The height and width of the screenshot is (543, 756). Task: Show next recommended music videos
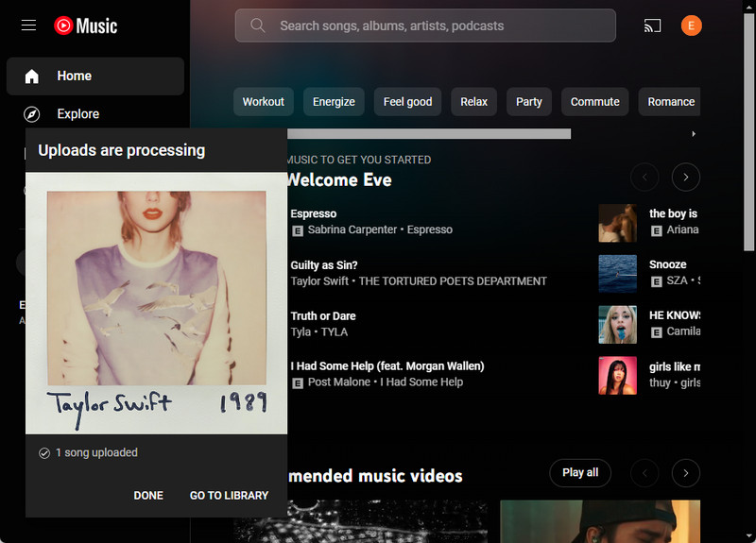[x=686, y=473]
